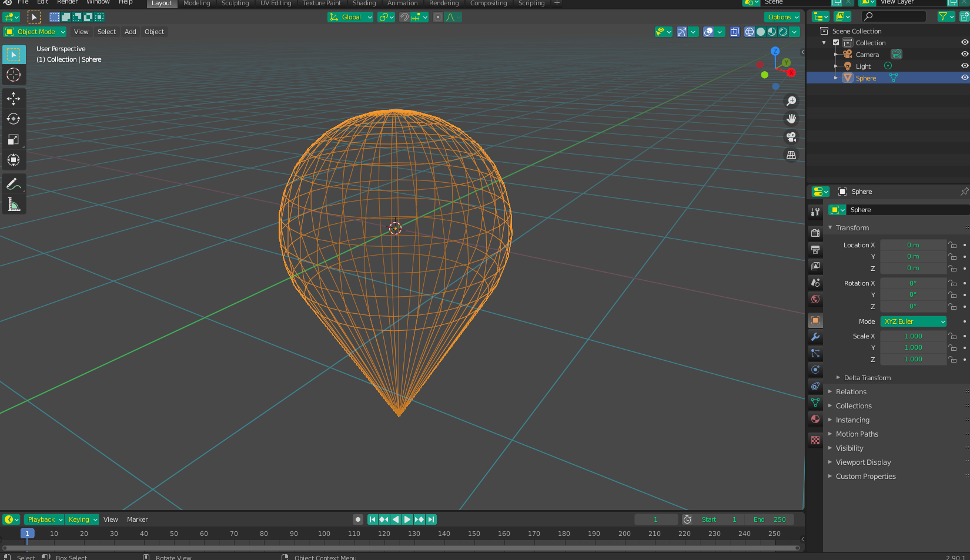
Task: Open viewport View menu
Action: [x=81, y=32]
